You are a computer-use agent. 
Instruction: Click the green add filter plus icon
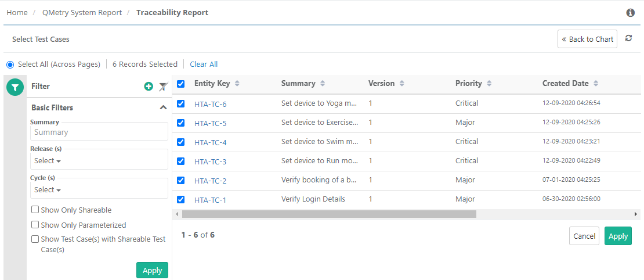[x=149, y=87]
